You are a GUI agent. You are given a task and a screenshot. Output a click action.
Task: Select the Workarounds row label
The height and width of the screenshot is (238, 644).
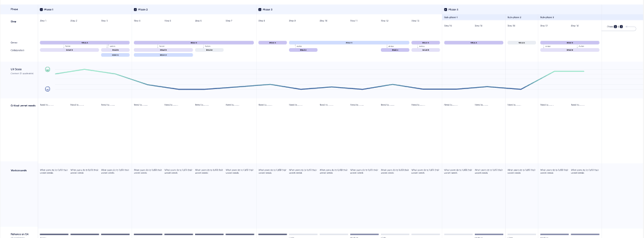tap(18, 170)
